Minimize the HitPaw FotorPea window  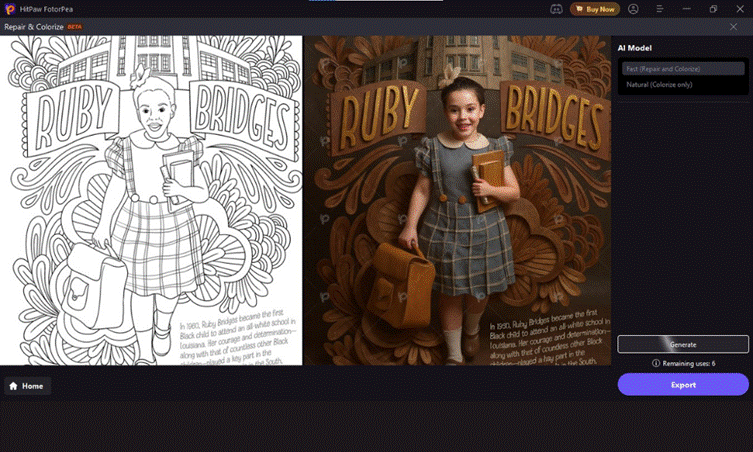click(x=687, y=9)
